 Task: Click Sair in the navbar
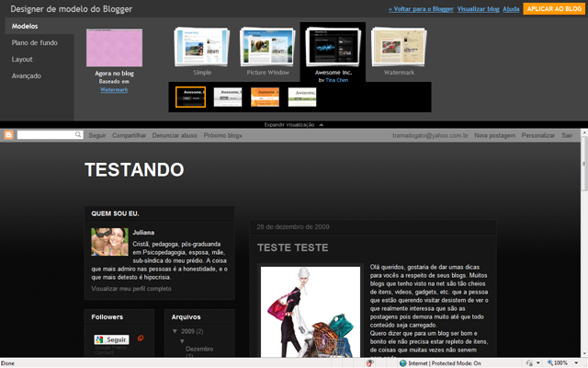(567, 135)
